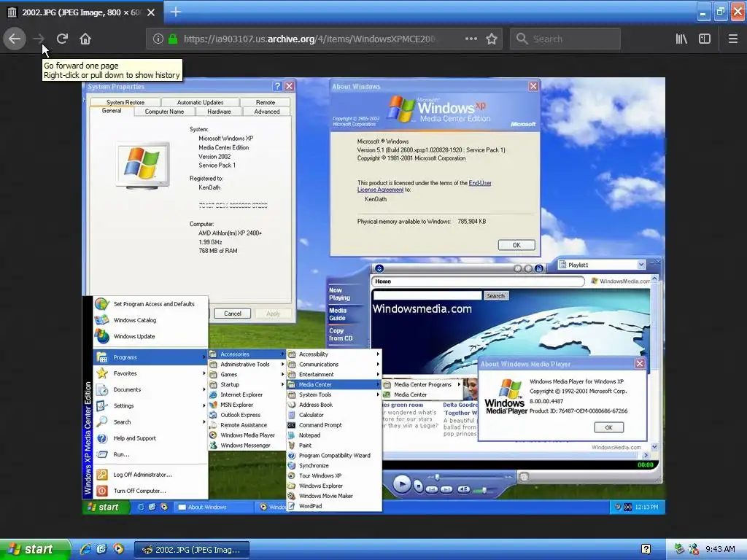The image size is (747, 560).
Task: Reload the current page
Action: click(x=63, y=39)
